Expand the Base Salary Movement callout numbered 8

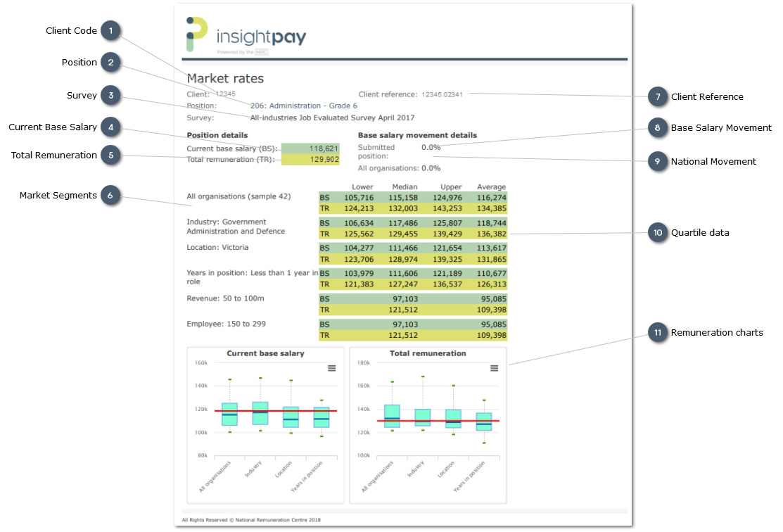click(657, 129)
